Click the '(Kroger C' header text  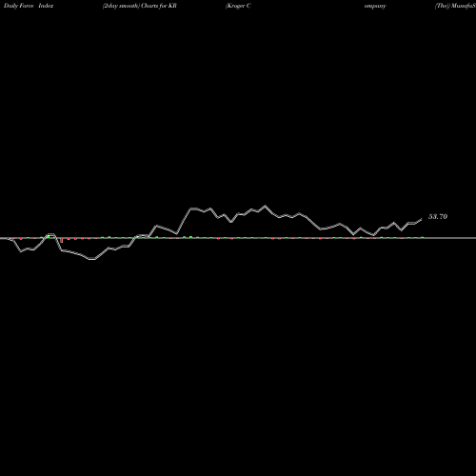(x=238, y=6)
